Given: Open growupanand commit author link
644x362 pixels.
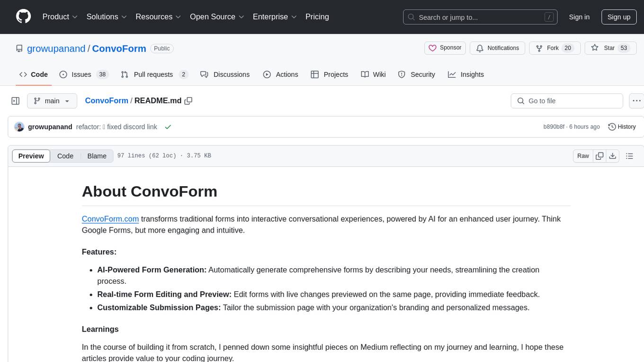Looking at the screenshot, I should (50, 127).
